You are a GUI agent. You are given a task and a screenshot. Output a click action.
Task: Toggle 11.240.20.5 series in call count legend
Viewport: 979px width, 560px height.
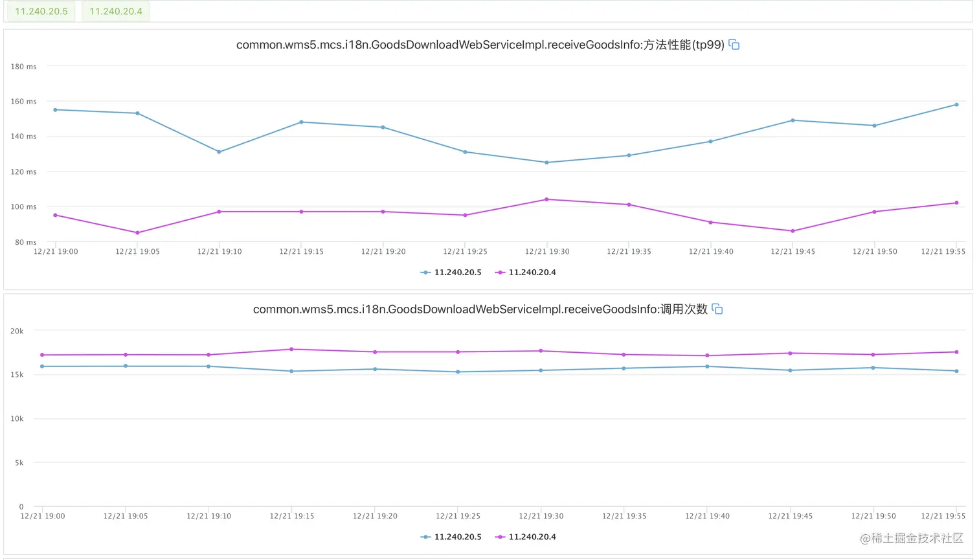(x=451, y=537)
